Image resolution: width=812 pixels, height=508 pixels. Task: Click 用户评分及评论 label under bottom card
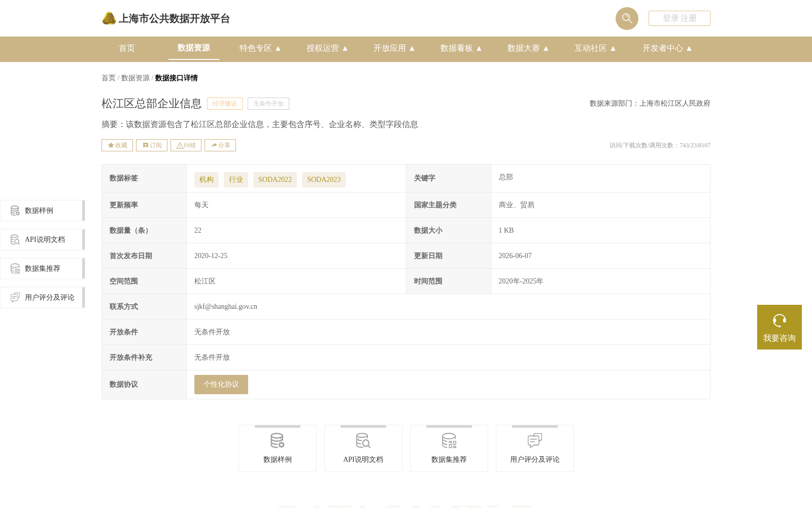(535, 460)
